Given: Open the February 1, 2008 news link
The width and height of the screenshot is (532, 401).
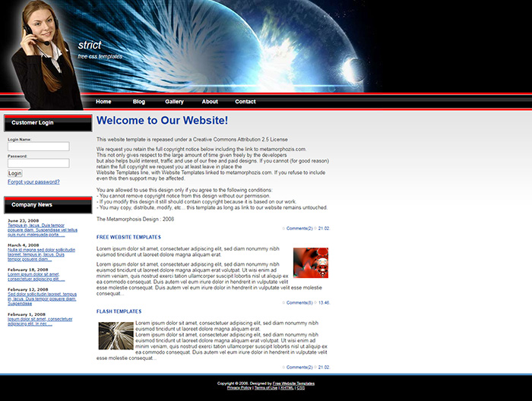Looking at the screenshot, I should pyautogui.click(x=40, y=321).
